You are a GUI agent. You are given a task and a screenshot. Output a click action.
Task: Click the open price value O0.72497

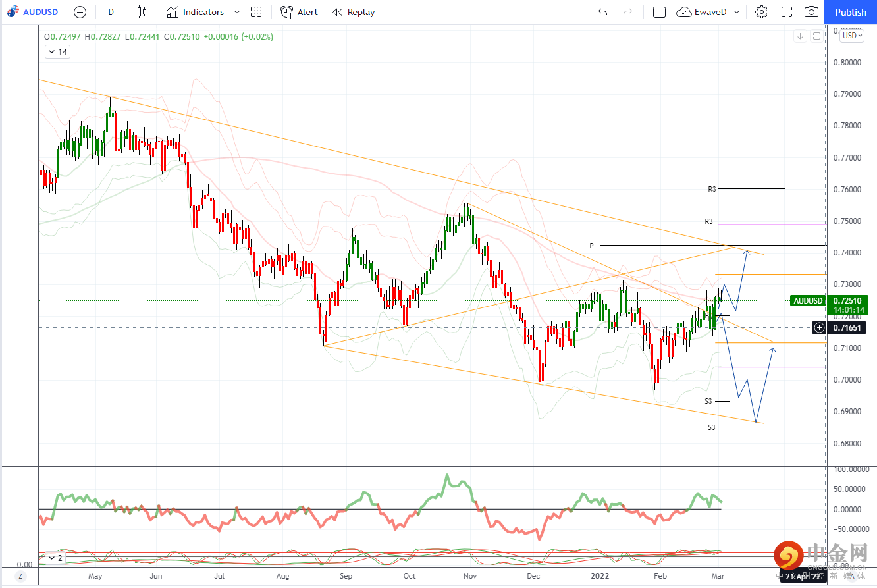pos(63,36)
